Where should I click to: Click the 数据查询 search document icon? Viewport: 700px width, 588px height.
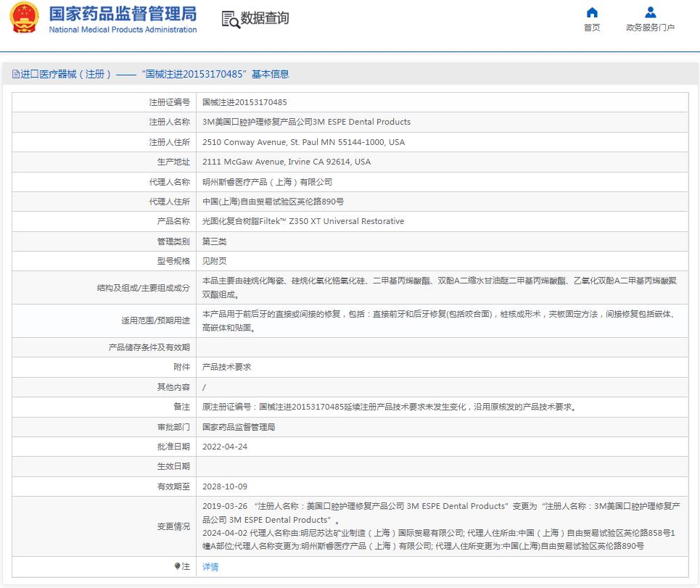231,19
